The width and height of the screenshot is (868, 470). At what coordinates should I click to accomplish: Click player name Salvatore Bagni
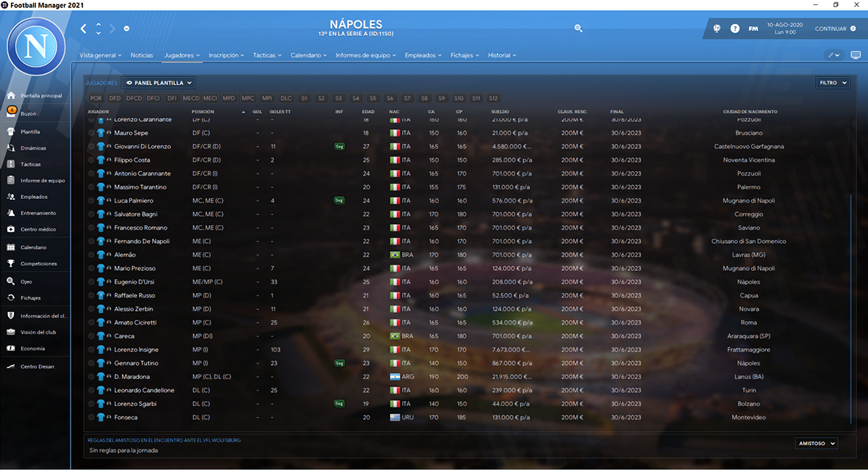pos(136,214)
